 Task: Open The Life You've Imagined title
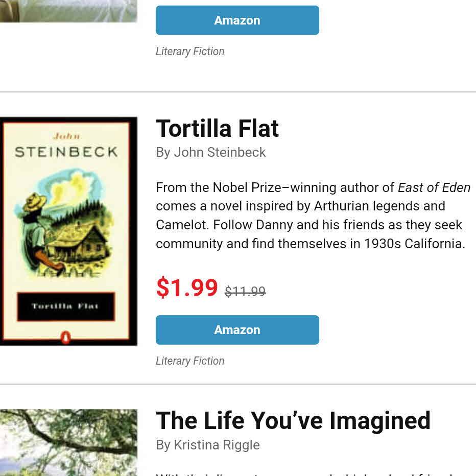click(293, 421)
